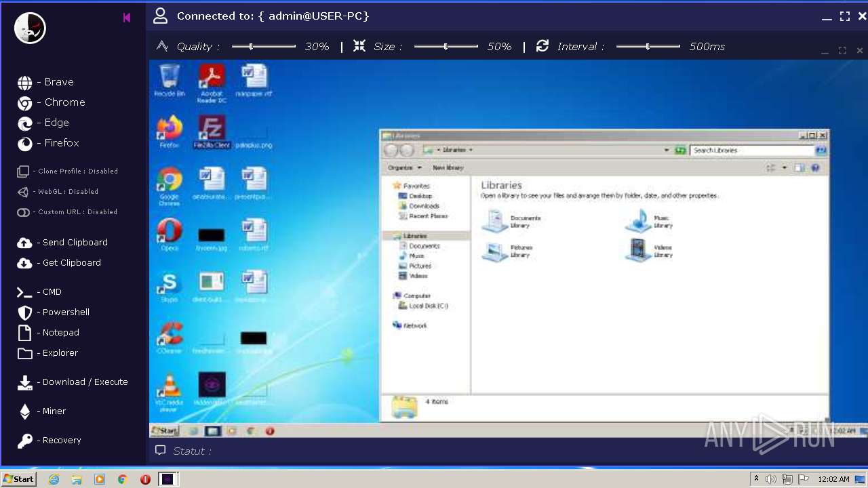Select Music in navigation tree
Screen dimensions: 868x488
point(412,256)
